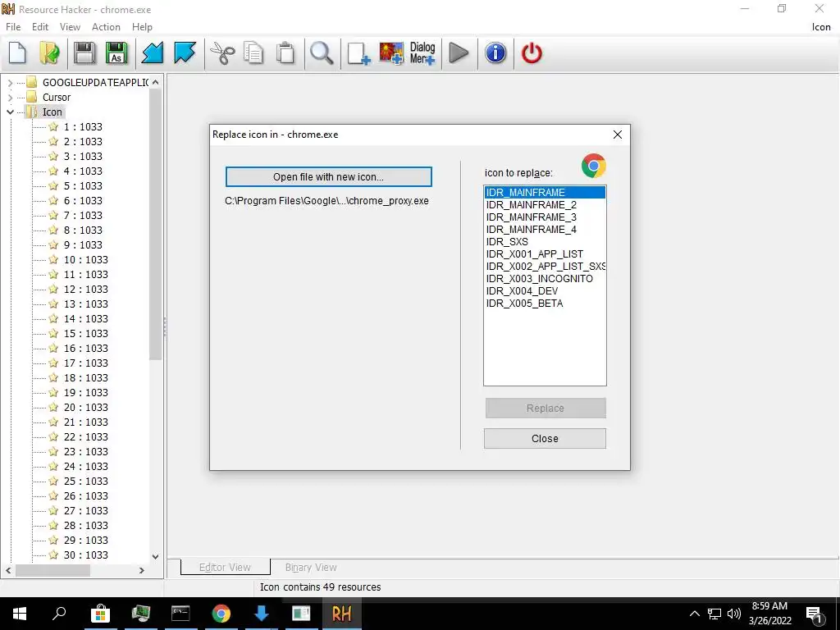
Task: Click the Save As toolbar icon
Action: click(x=116, y=53)
